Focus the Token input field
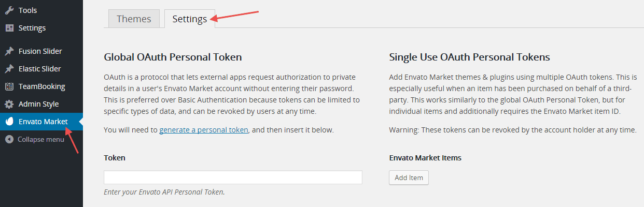The height and width of the screenshot is (207, 644). tap(233, 178)
